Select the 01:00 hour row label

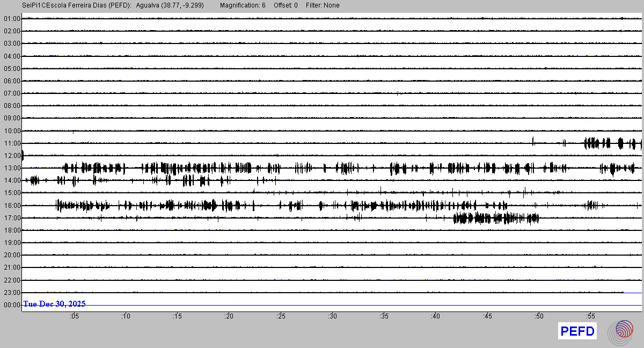[12, 19]
